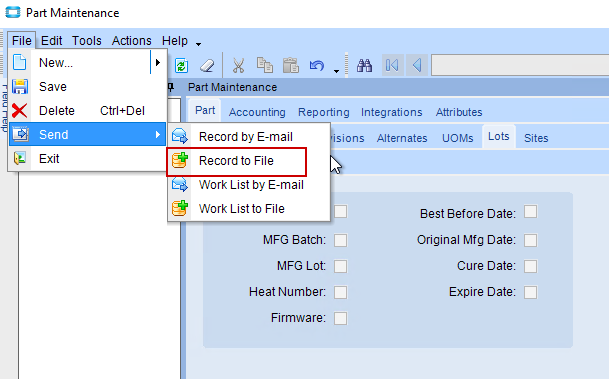The width and height of the screenshot is (609, 379).
Task: Open the Undo dropdown arrow
Action: [x=336, y=71]
